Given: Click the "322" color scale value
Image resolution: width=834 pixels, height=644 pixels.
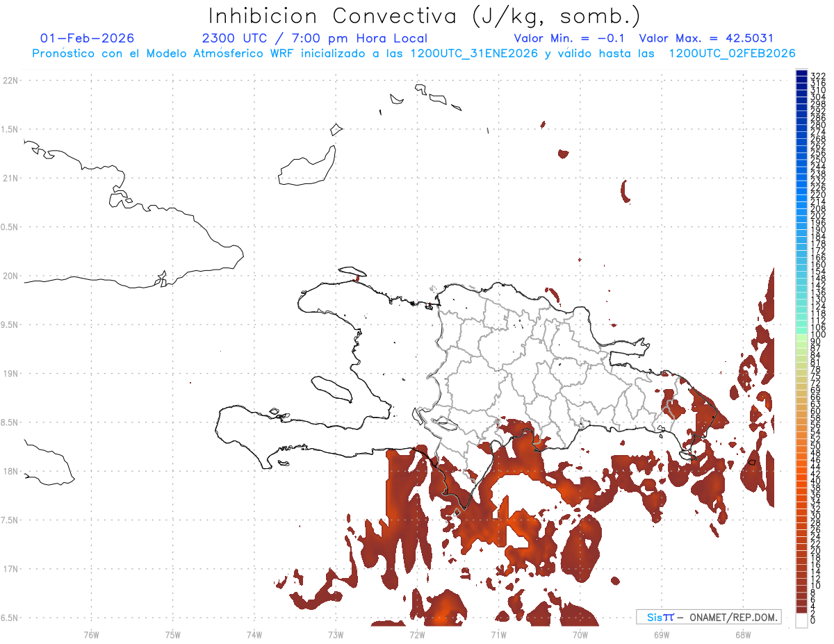Looking at the screenshot, I should pos(817,76).
